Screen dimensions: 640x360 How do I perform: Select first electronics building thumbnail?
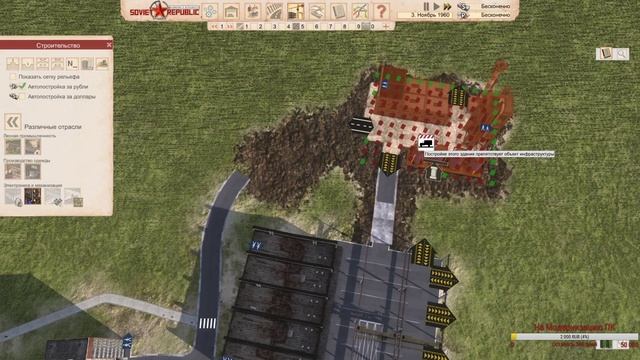click(13, 196)
